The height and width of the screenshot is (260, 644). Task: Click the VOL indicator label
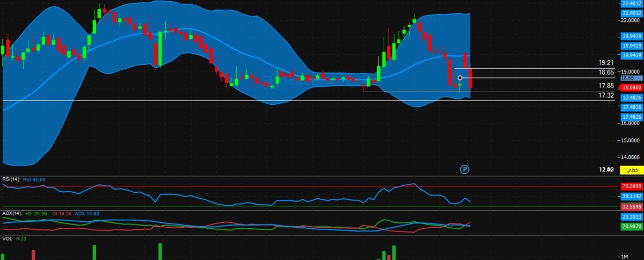[x=7, y=239]
